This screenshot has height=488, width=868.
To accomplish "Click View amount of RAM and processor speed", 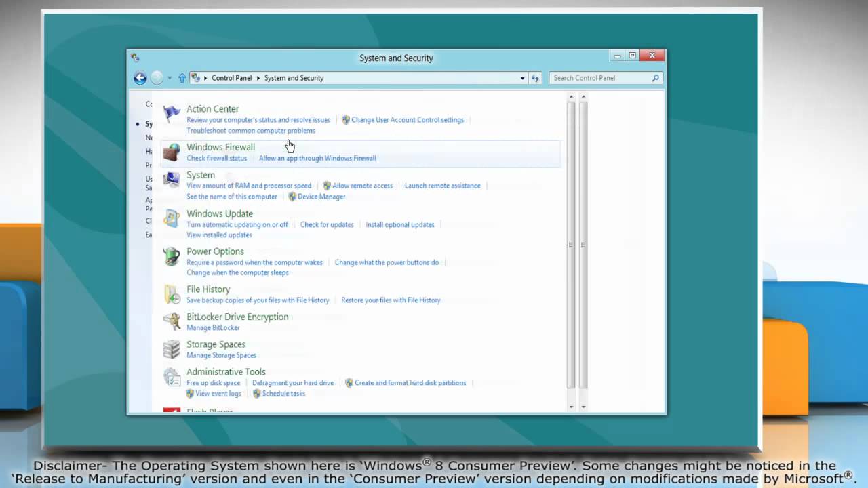I will [249, 186].
